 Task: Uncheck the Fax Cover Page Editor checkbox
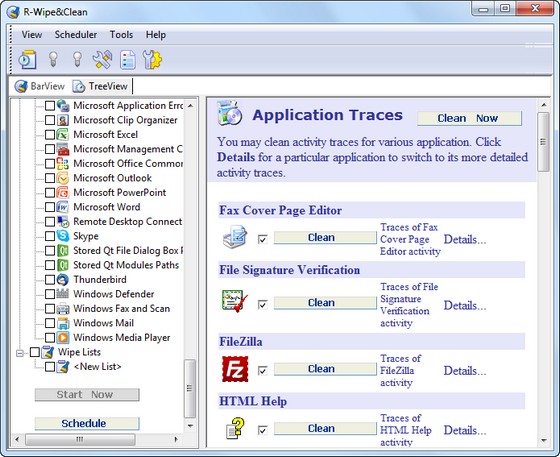pyautogui.click(x=262, y=239)
